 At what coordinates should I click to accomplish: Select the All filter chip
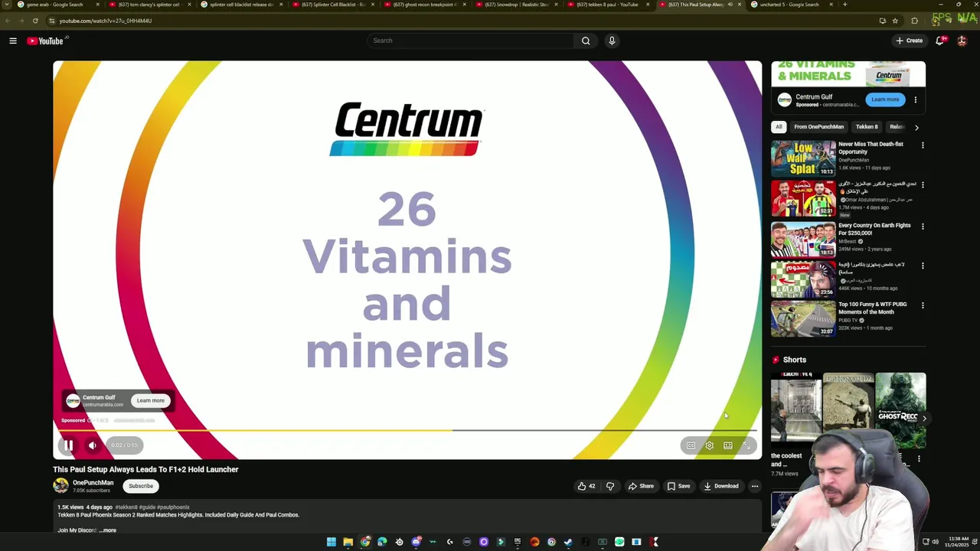[779, 127]
